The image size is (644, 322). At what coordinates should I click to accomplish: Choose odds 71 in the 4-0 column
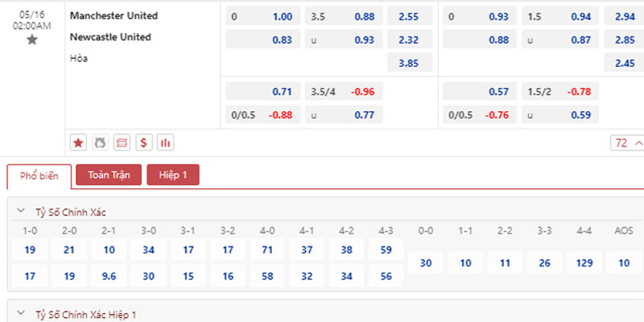tap(267, 250)
